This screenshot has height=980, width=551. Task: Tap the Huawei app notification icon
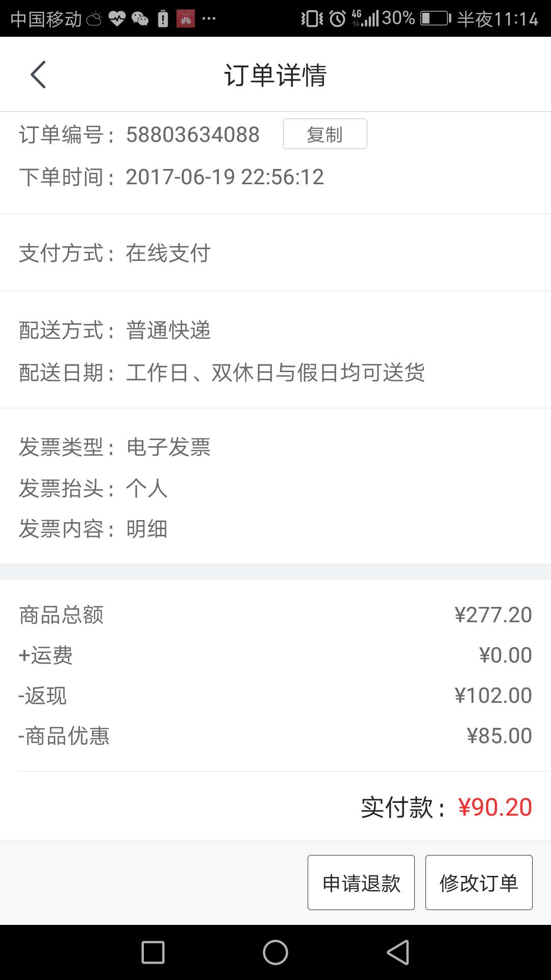186,19
